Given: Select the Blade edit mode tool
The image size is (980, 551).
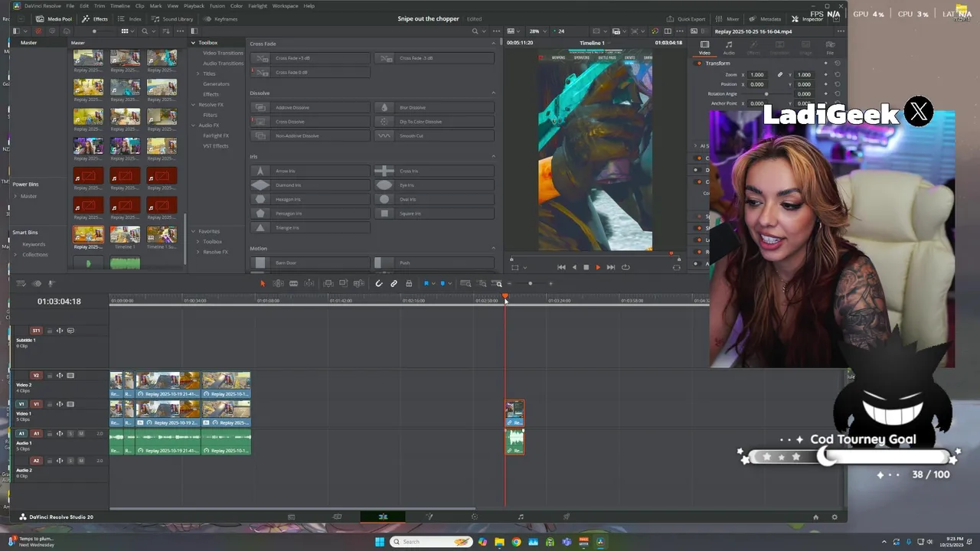Looking at the screenshot, I should point(293,284).
